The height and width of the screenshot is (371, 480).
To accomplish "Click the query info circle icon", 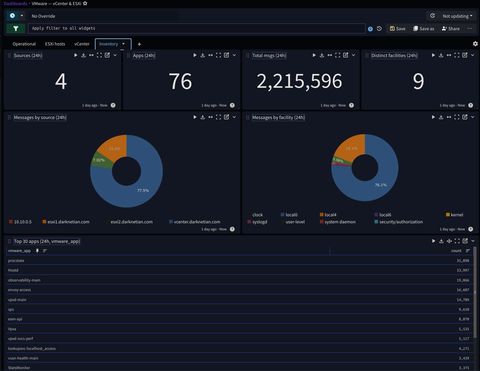I will [x=370, y=29].
